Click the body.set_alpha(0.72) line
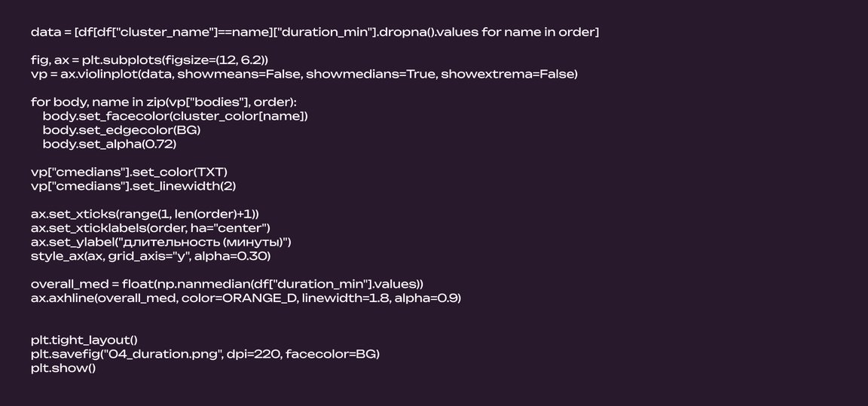This screenshot has width=868, height=406. (109, 144)
